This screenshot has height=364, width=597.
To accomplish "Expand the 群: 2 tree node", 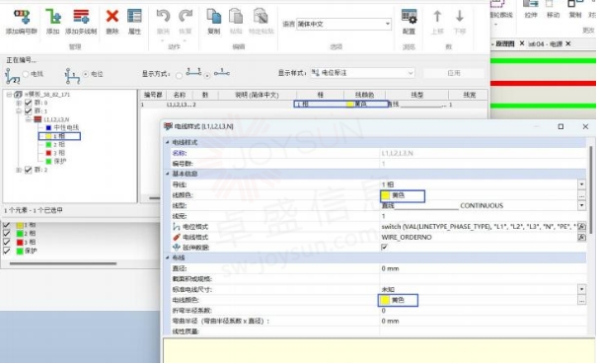I will [18, 171].
